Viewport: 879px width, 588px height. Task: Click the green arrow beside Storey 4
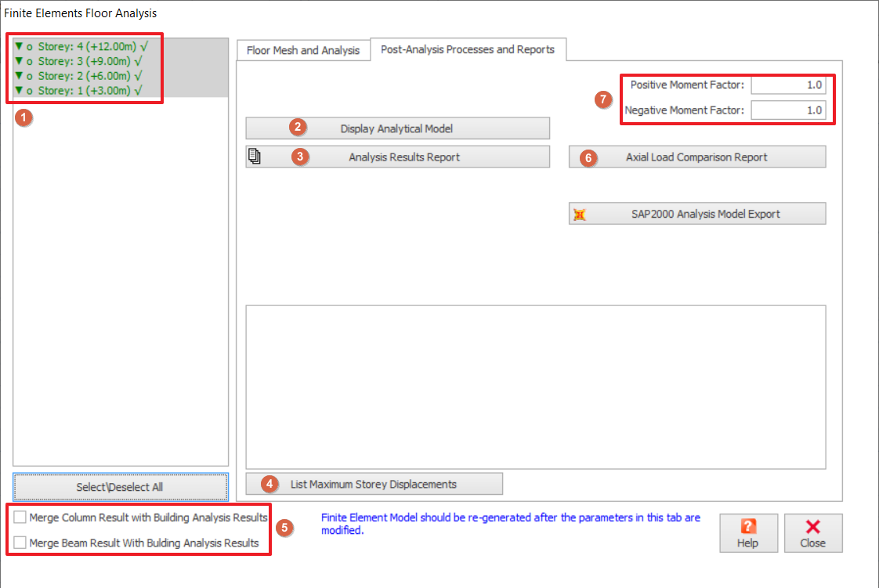[19, 46]
